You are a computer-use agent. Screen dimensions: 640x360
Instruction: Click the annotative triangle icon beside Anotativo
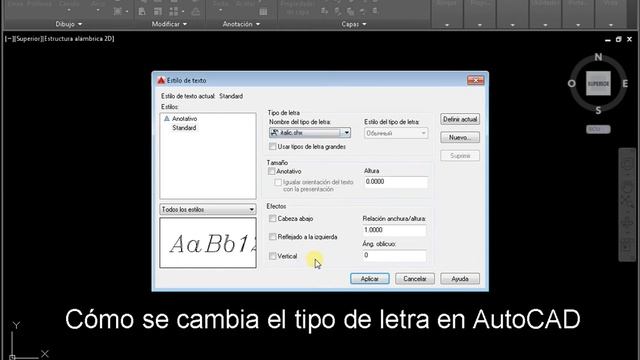(x=167, y=118)
